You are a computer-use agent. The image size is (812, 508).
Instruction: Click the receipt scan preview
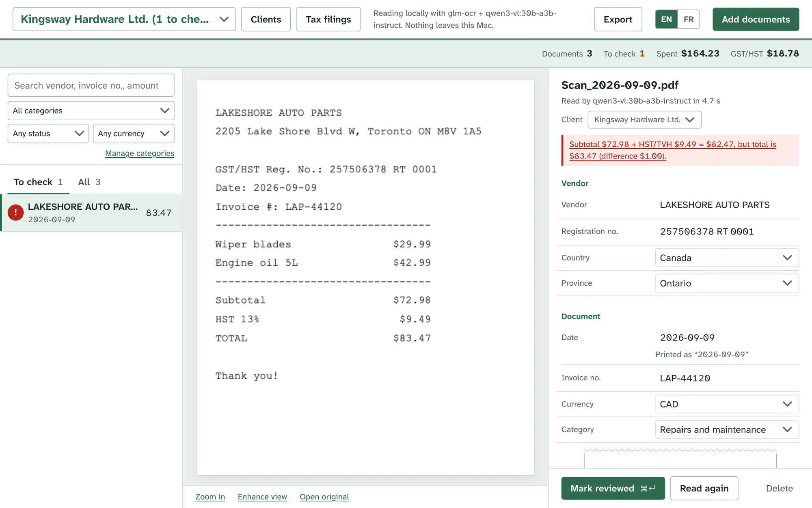365,277
